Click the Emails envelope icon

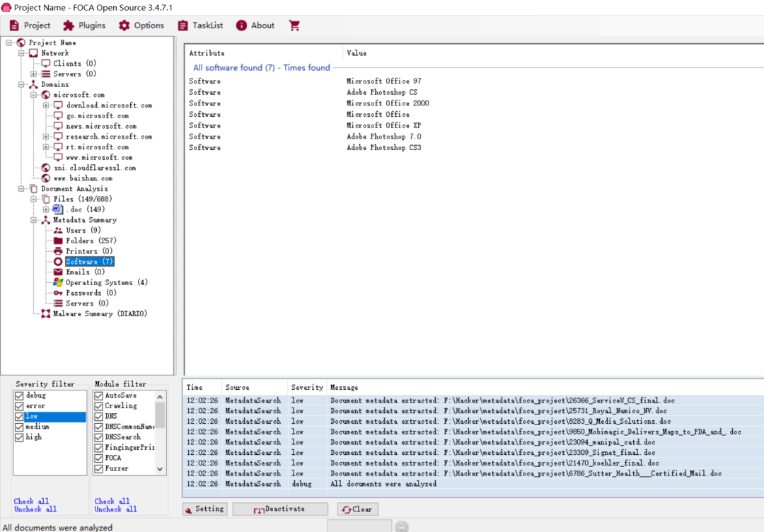[58, 272]
